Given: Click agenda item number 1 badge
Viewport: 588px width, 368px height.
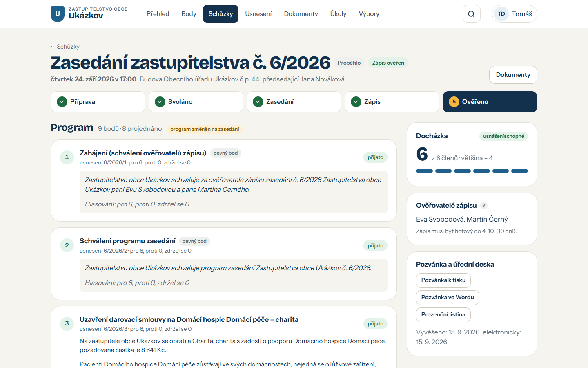Looking at the screenshot, I should pos(67,157).
